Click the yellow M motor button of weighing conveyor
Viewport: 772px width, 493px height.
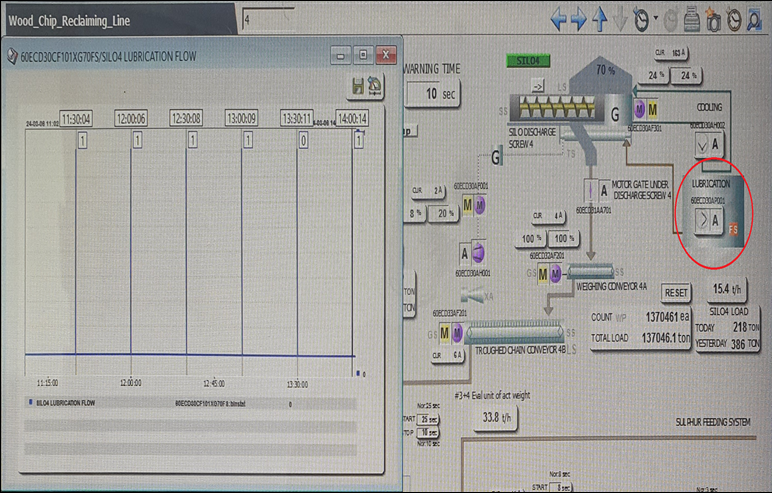coord(543,273)
